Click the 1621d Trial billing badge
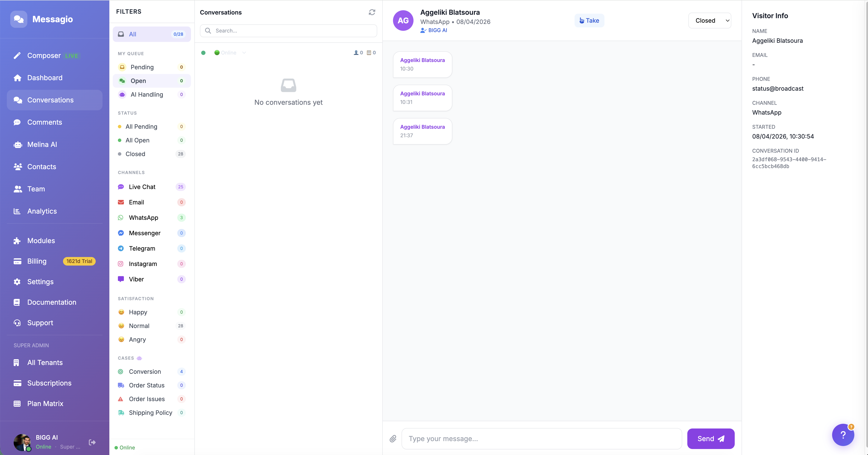Viewport: 868px width, 455px height. click(x=79, y=261)
